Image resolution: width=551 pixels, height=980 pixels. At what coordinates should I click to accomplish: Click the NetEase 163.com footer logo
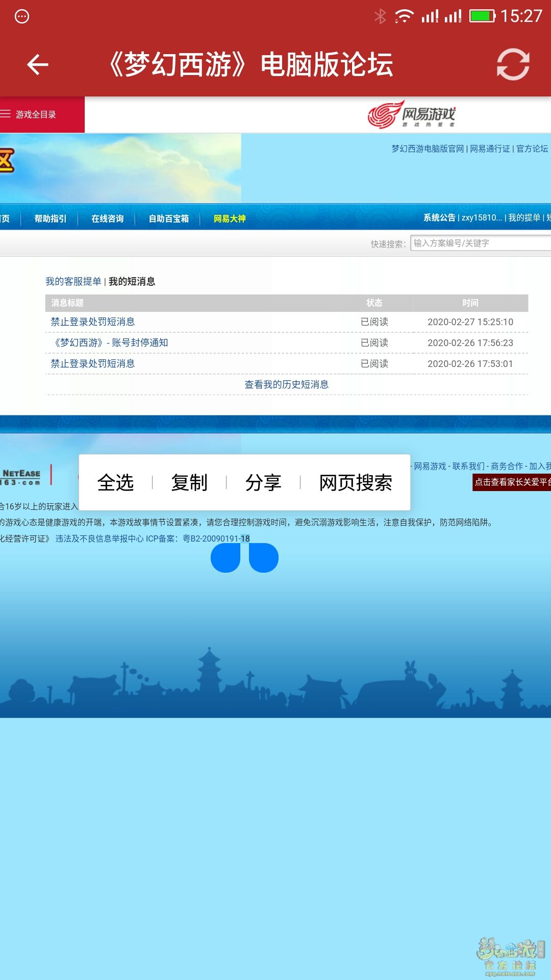21,477
